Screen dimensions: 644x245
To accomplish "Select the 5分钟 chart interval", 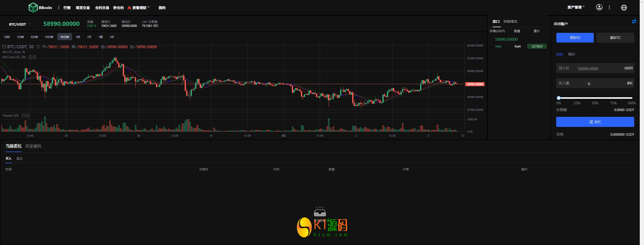I will tap(34, 37).
